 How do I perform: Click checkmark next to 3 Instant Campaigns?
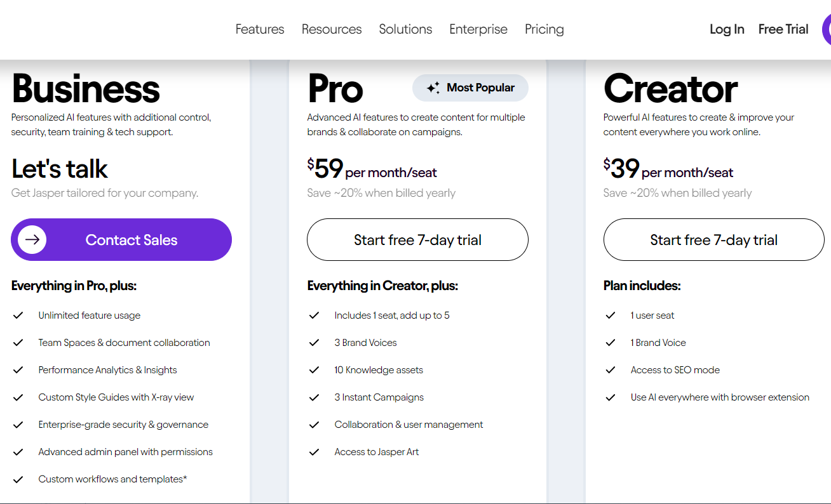314,397
